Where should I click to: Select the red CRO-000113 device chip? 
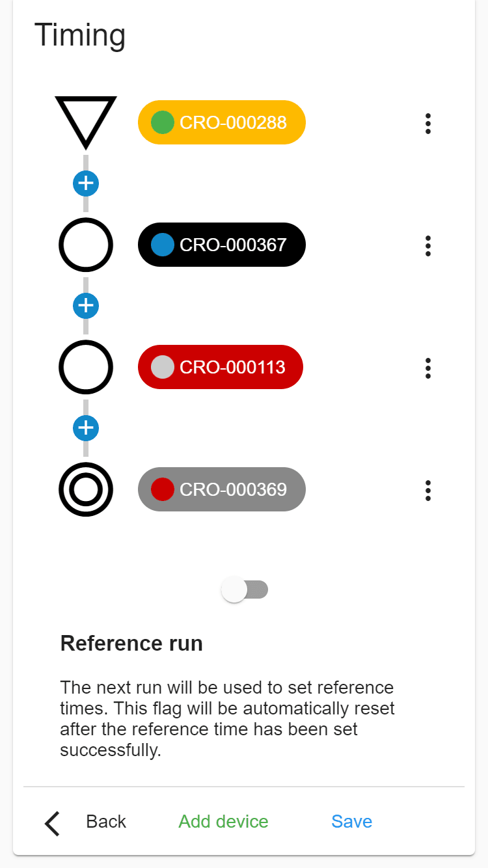[x=221, y=367]
